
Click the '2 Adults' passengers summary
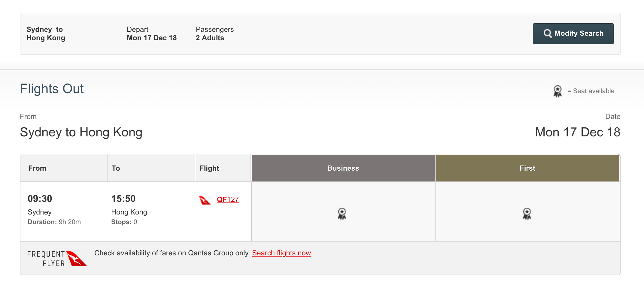pos(210,38)
